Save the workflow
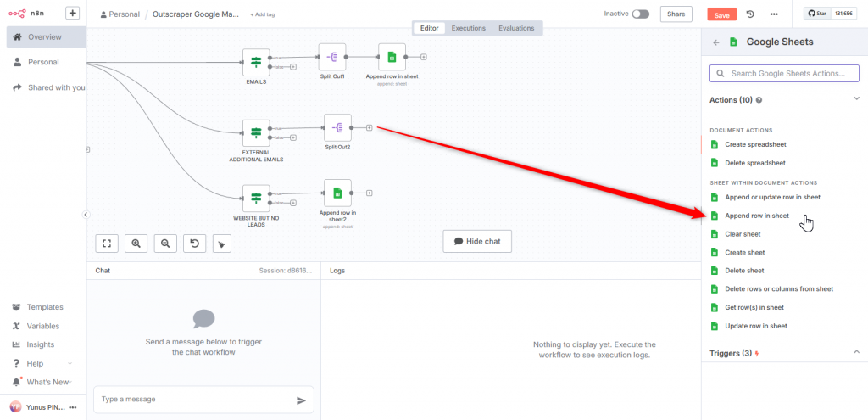 722,15
